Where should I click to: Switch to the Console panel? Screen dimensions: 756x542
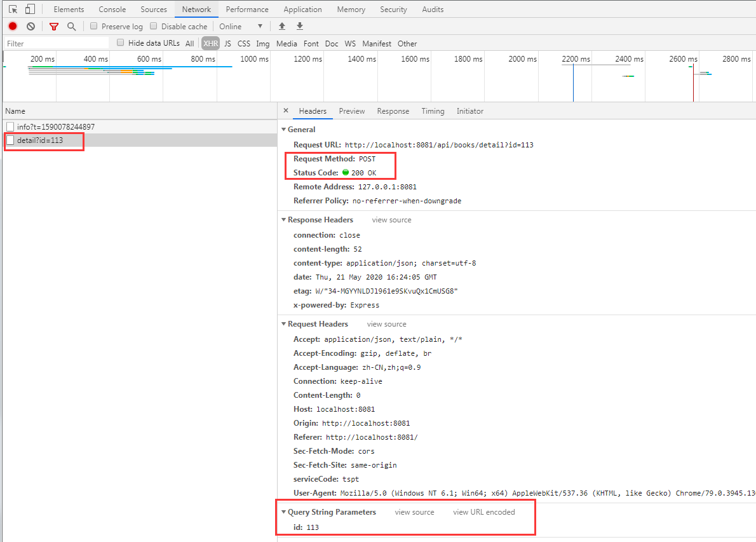(x=112, y=9)
